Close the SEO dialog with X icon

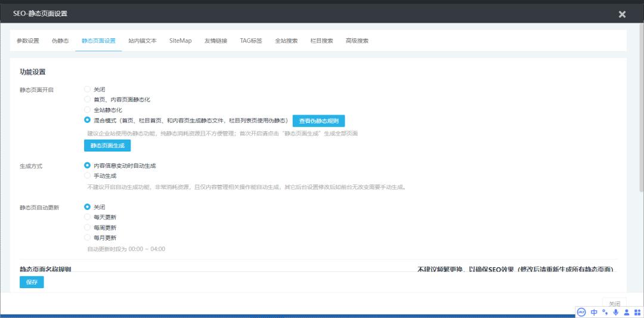point(622,14)
